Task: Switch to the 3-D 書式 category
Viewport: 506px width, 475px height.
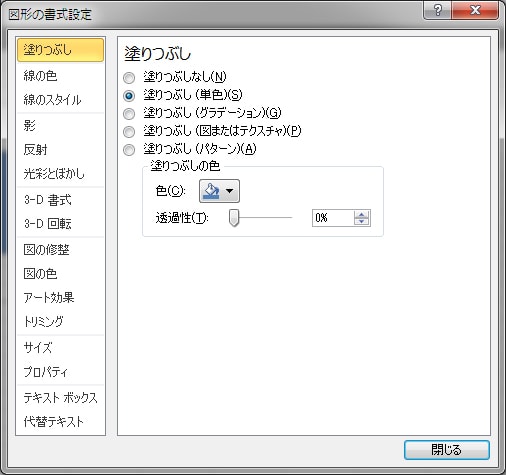Action: pyautogui.click(x=60, y=200)
